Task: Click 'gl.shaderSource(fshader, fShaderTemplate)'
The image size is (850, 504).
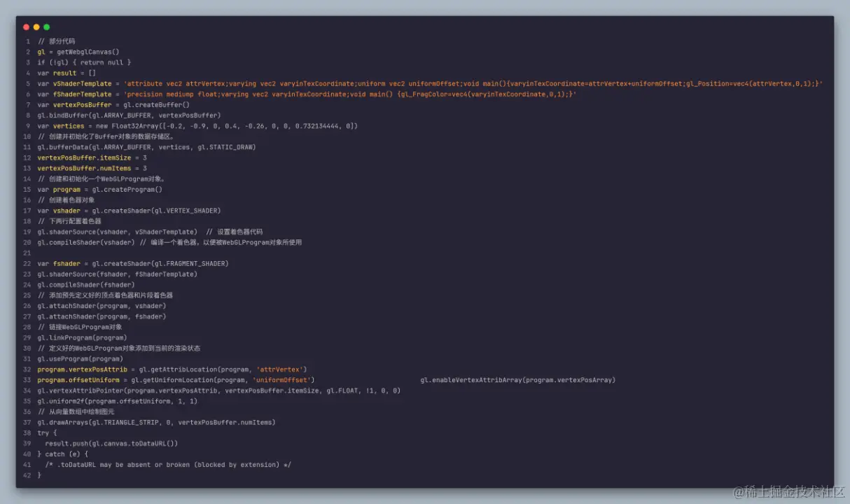Action: 118,274
